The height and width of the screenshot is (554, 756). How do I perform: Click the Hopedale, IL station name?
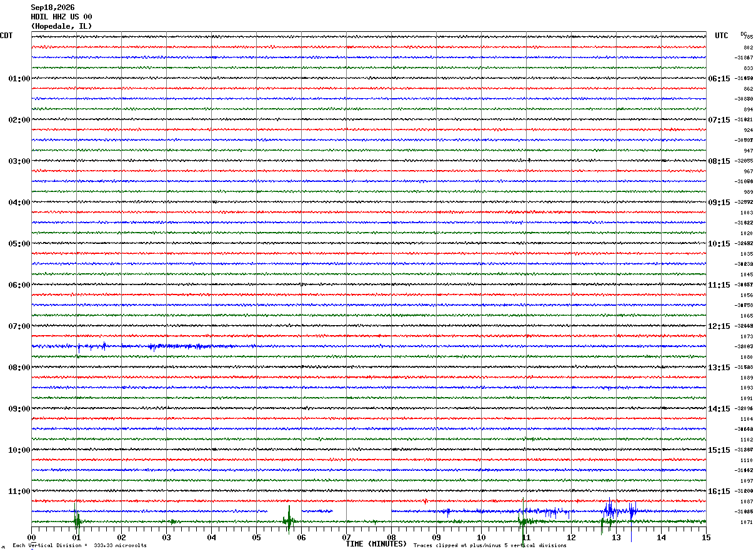coord(61,26)
